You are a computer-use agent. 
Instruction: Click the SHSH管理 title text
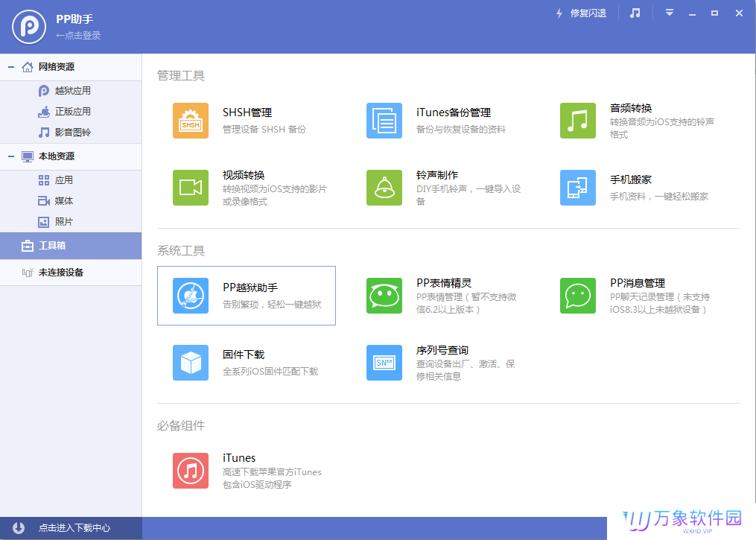click(x=247, y=112)
